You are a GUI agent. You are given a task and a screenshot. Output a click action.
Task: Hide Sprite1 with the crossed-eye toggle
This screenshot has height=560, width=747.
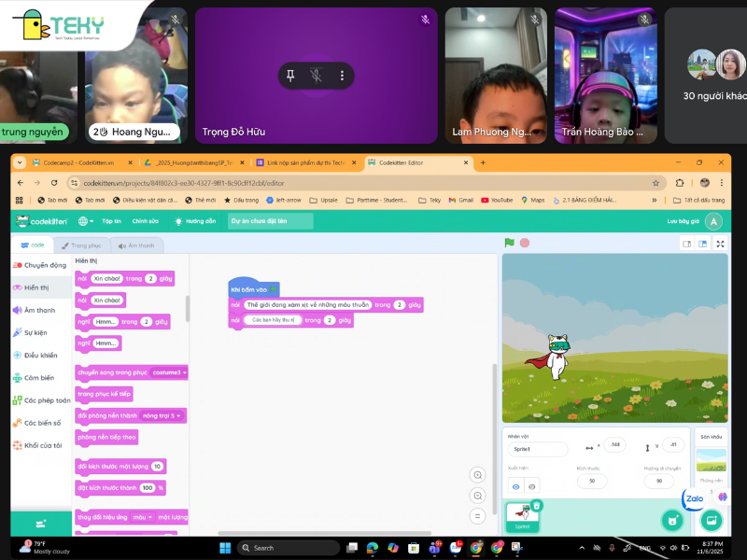point(531,487)
